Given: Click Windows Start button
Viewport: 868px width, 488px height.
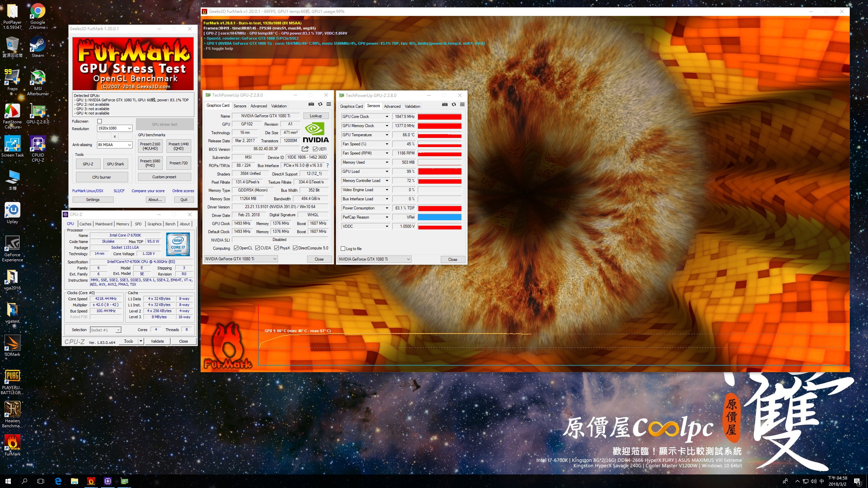Looking at the screenshot, I should coord(8,481).
